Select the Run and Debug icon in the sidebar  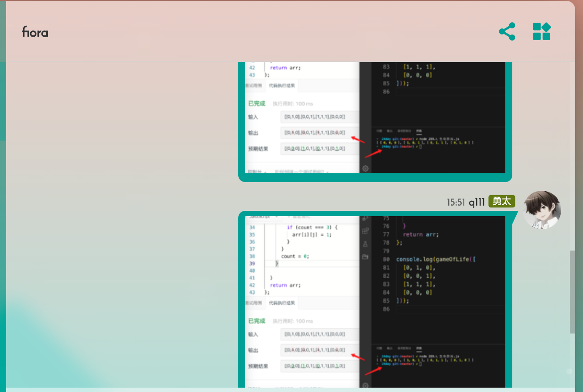coord(365,219)
